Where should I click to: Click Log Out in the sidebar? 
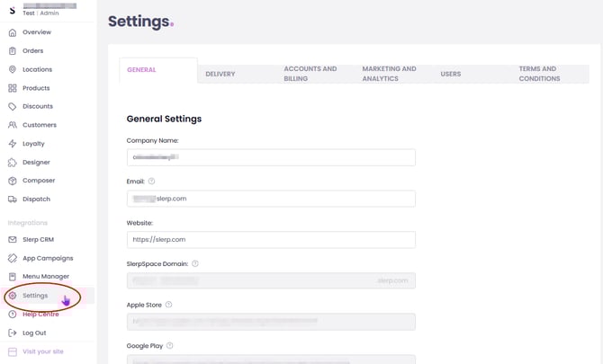tap(34, 333)
